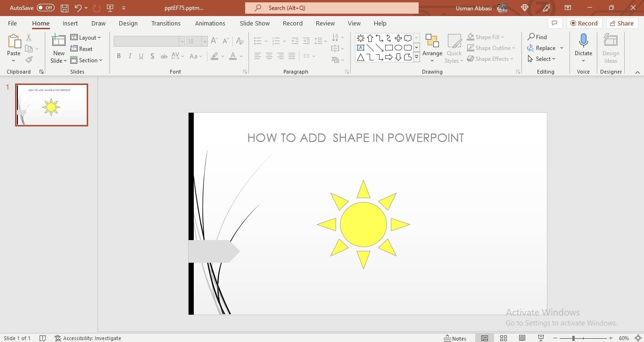Image resolution: width=644 pixels, height=342 pixels.
Task: Click Accessibility: Investigate in status bar
Action: (88, 338)
